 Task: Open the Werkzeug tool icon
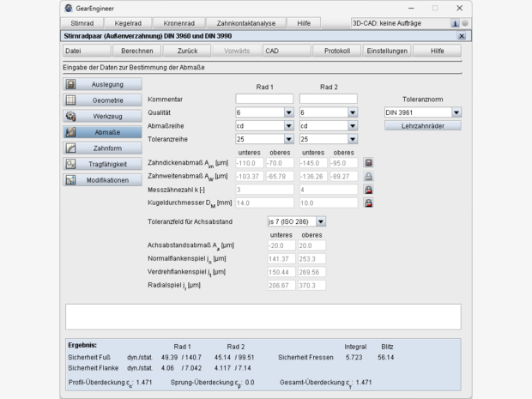coord(71,116)
